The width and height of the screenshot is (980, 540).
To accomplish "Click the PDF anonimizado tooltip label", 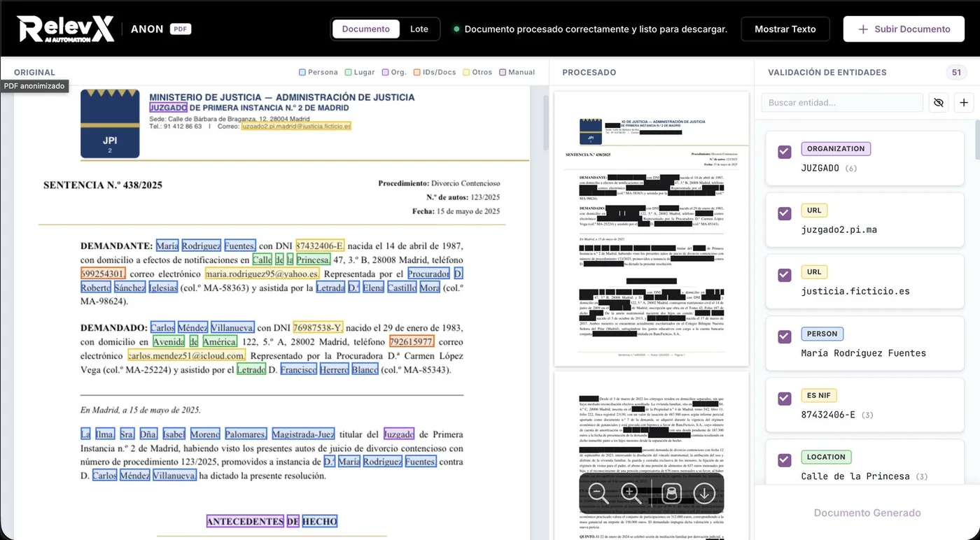I will click(34, 86).
